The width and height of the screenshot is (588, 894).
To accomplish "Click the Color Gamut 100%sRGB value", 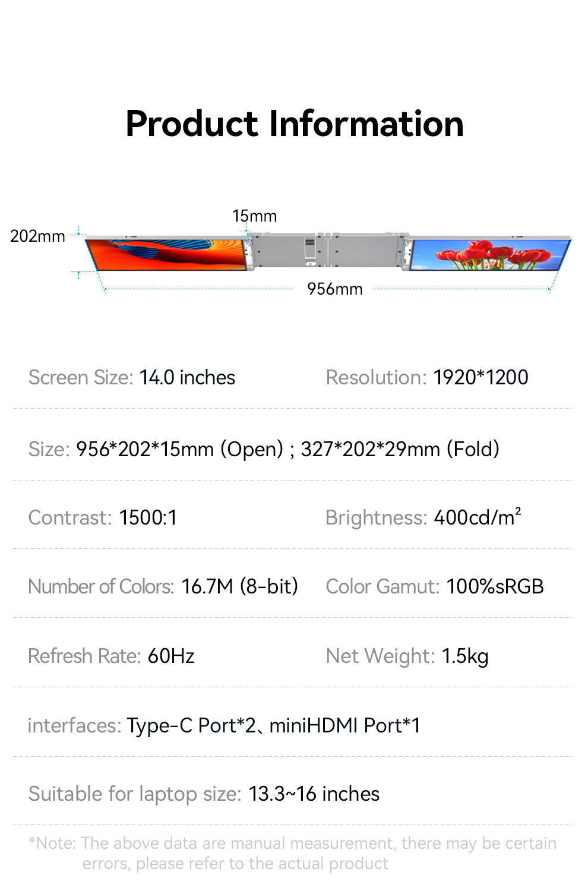I will [x=495, y=587].
